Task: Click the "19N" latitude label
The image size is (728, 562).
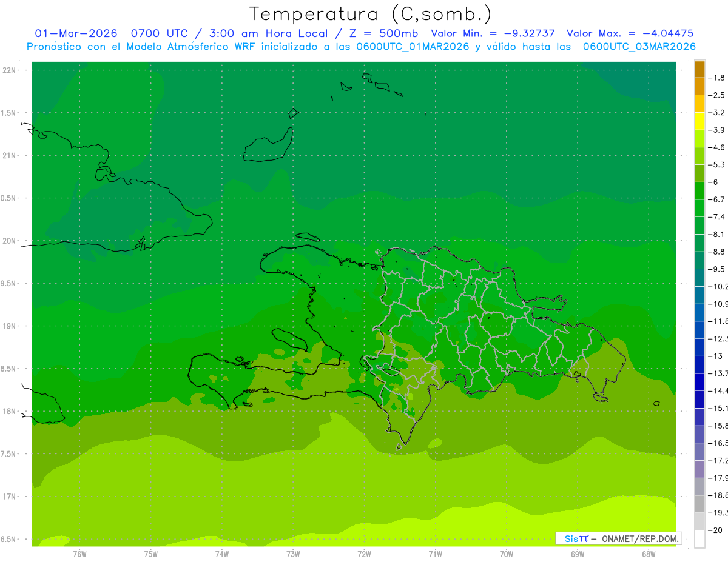Action: point(10,326)
